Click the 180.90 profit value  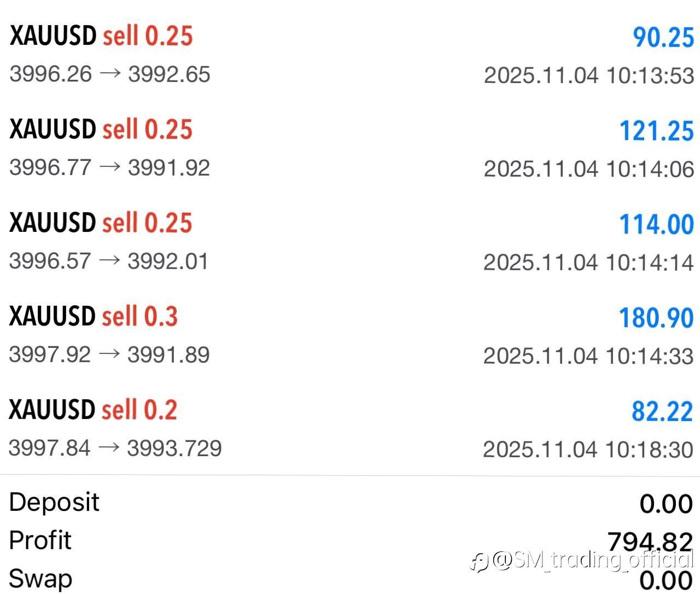(x=656, y=318)
